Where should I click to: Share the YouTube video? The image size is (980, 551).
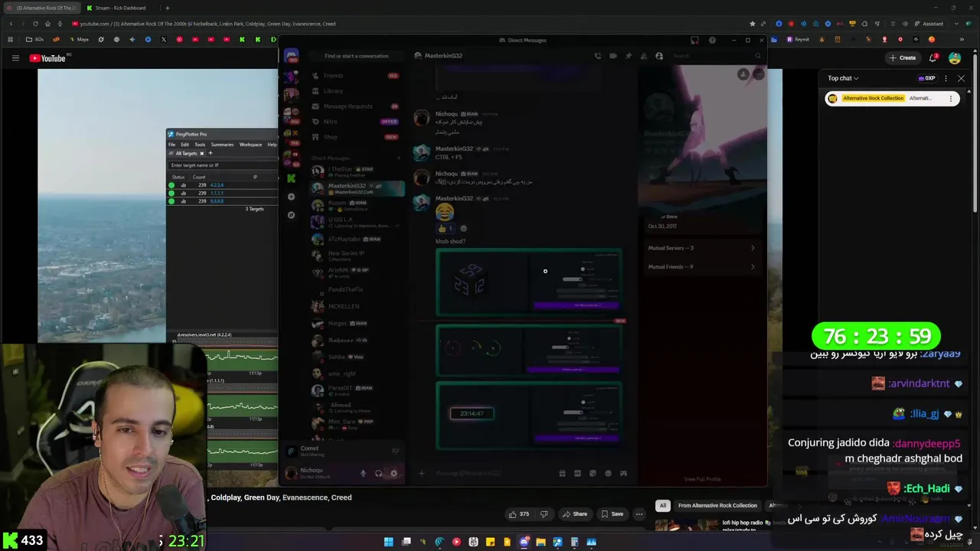click(575, 514)
